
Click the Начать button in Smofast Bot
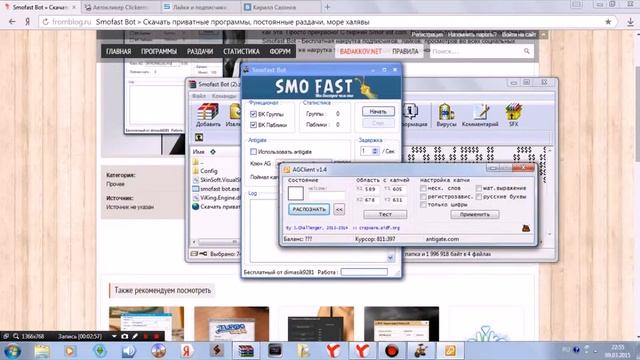[378, 111]
